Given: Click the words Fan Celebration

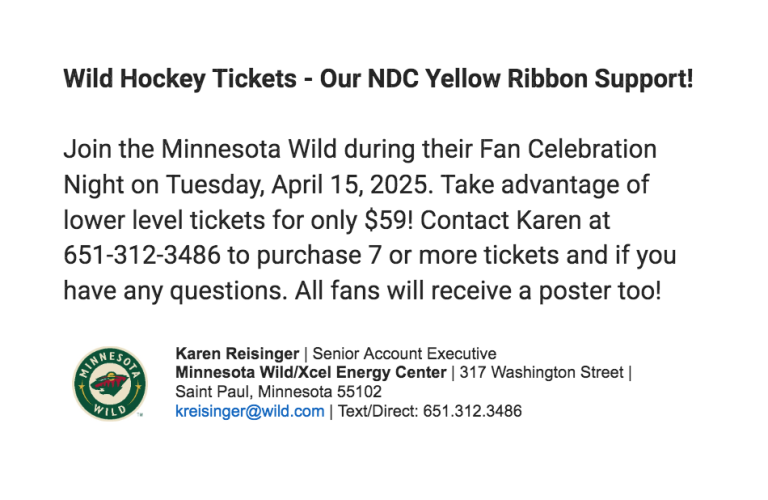Looking at the screenshot, I should coord(568,149).
